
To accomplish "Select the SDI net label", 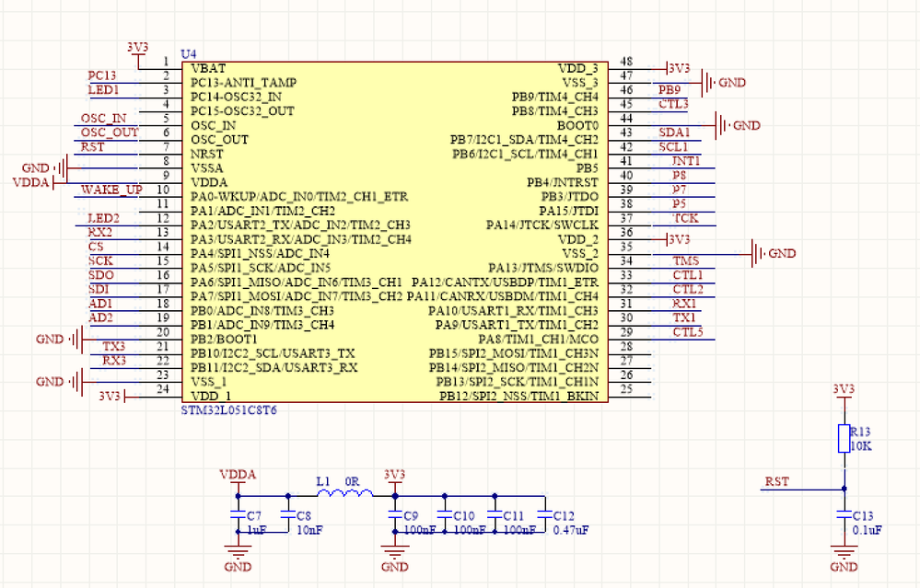I will [x=99, y=290].
